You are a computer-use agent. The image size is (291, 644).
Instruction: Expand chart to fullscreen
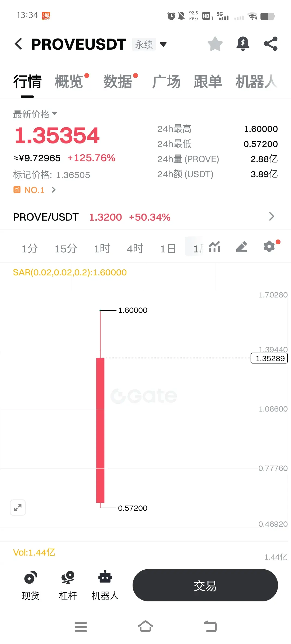click(18, 508)
